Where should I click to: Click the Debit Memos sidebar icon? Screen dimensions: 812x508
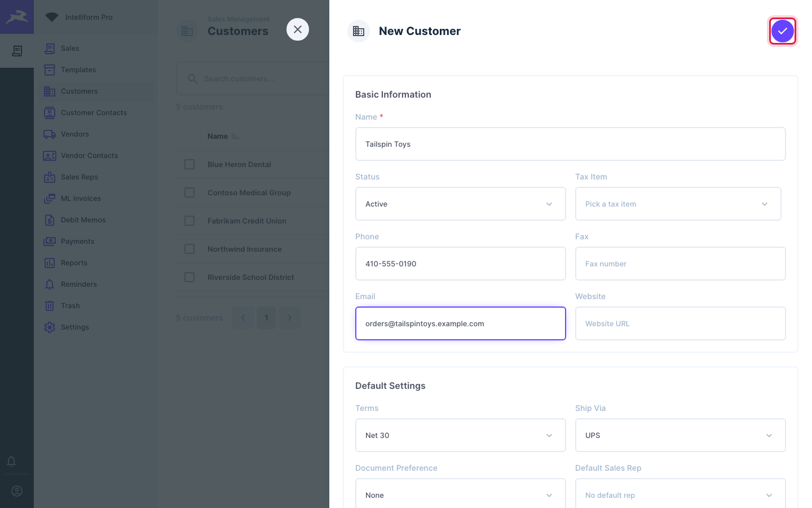click(50, 220)
